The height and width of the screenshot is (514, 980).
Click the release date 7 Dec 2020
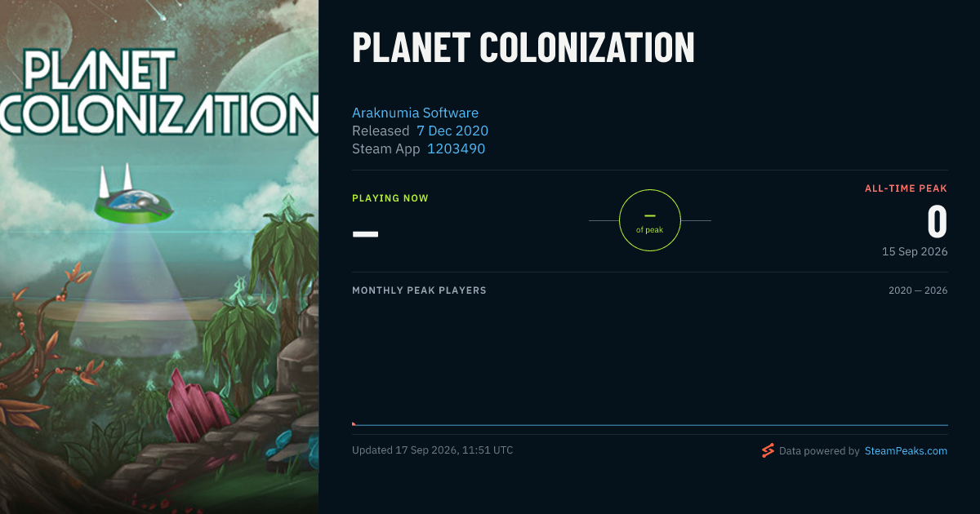pyautogui.click(x=452, y=131)
